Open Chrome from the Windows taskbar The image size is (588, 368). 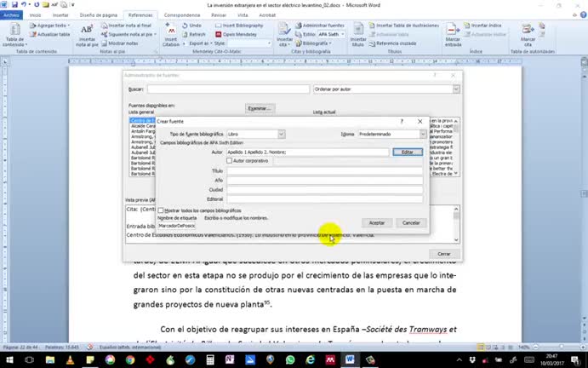click(130, 359)
